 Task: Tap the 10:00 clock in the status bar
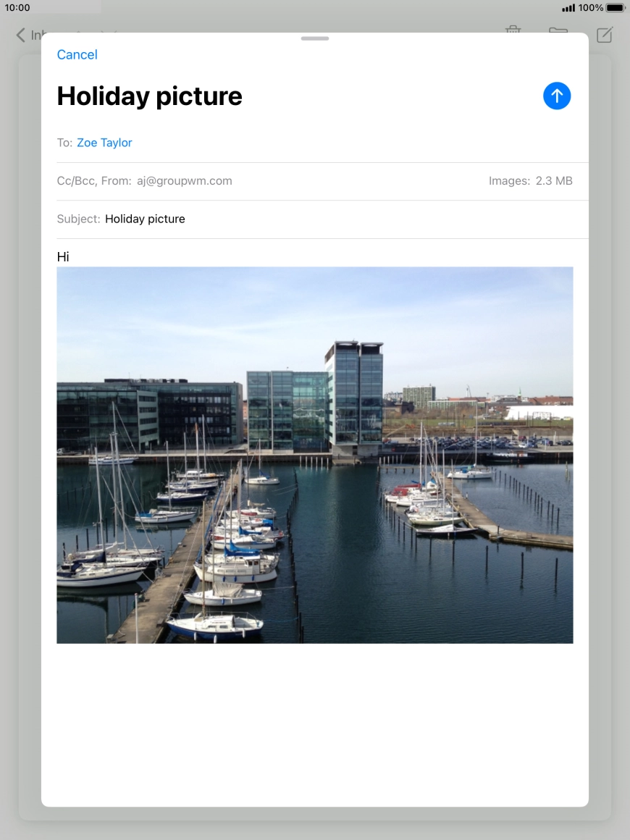16,7
